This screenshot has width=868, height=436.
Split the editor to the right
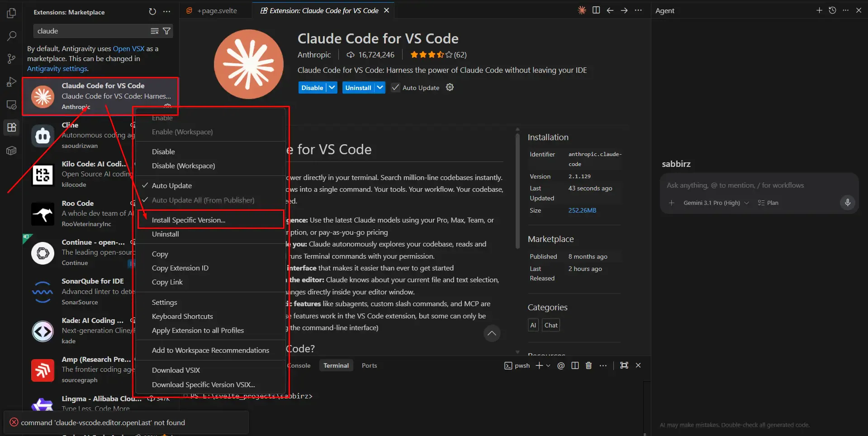coord(596,10)
